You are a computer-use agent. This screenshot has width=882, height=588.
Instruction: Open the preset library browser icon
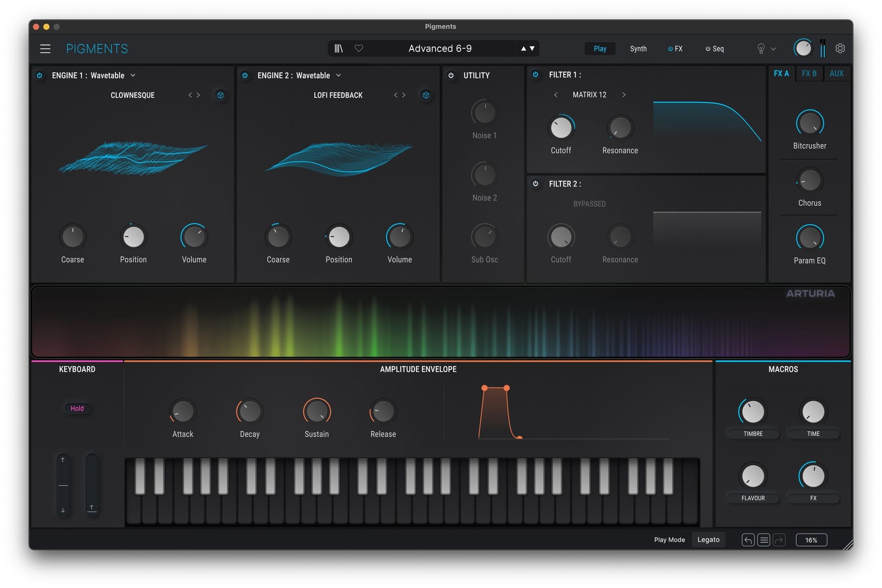(x=339, y=48)
